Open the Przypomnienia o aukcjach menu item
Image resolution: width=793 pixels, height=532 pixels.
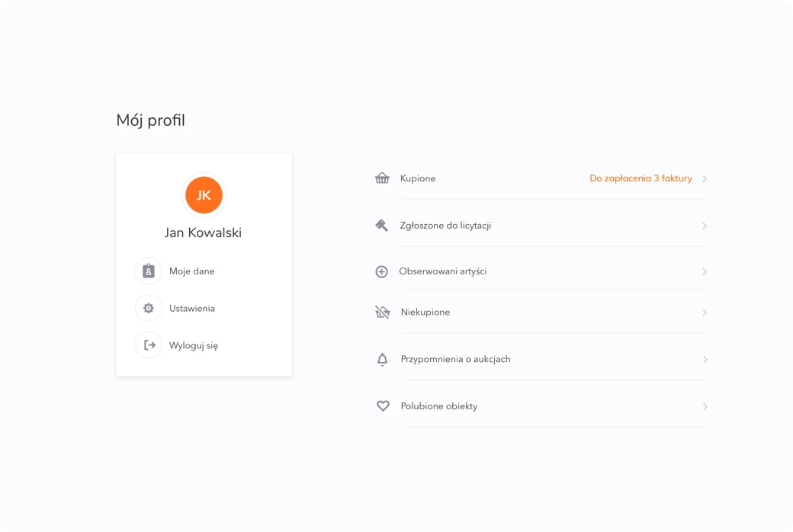pos(541,359)
